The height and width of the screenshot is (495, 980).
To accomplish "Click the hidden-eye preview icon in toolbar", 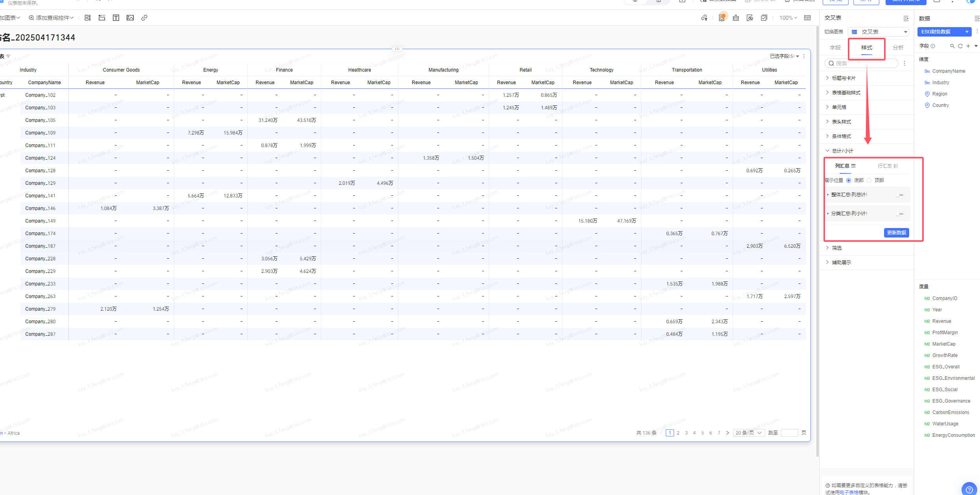I will click(x=750, y=18).
